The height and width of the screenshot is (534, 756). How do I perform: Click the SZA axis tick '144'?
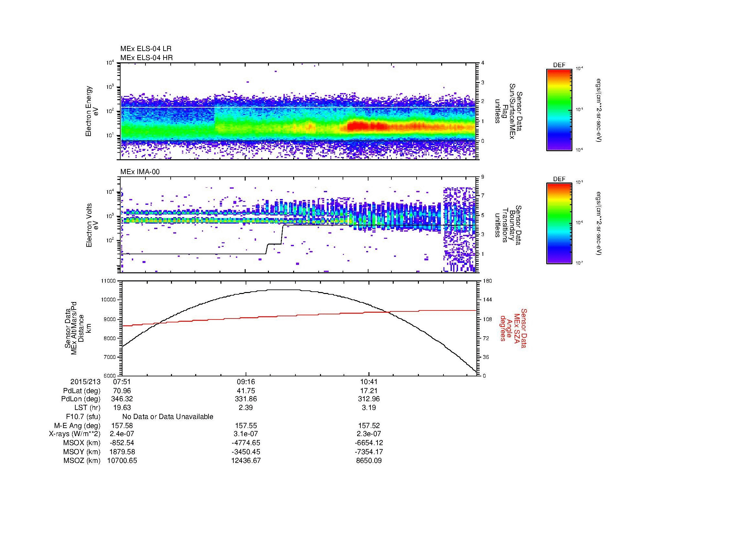coord(487,300)
